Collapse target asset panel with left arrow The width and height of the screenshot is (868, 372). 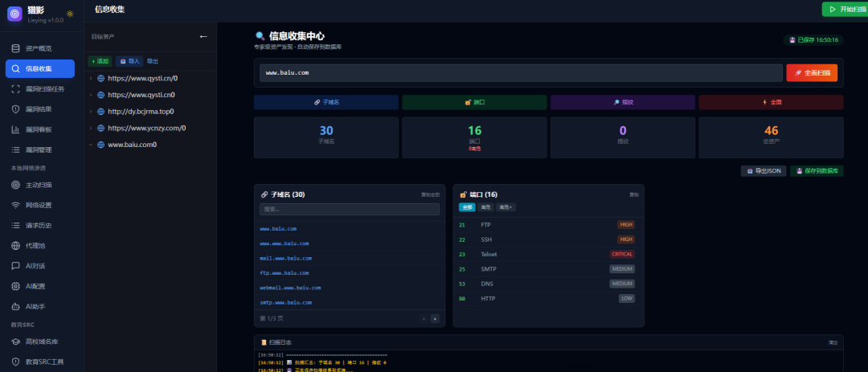coord(203,36)
